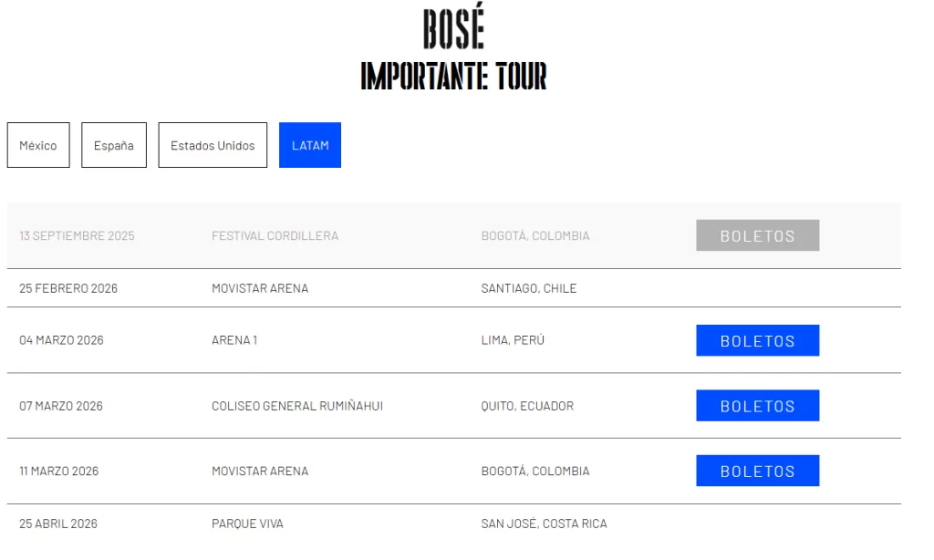
Task: Select the 25 Febrero 2026 date text
Action: pyautogui.click(x=68, y=288)
